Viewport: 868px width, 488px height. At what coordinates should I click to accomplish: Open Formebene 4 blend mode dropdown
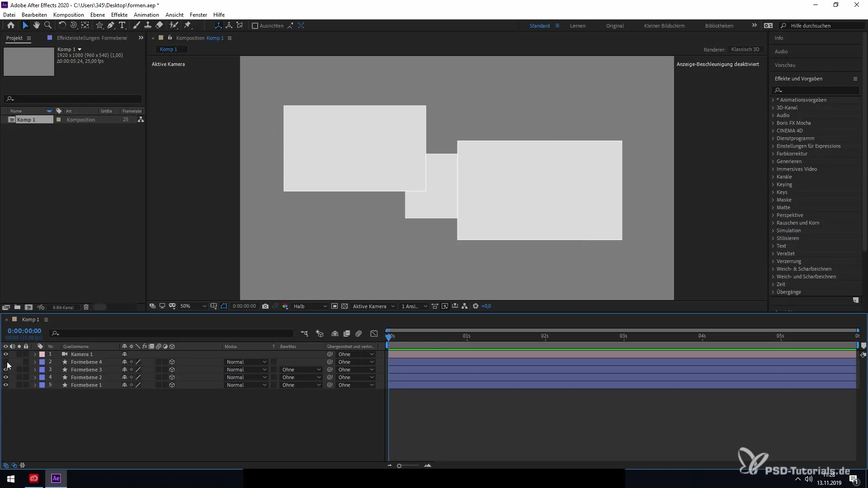[246, 362]
